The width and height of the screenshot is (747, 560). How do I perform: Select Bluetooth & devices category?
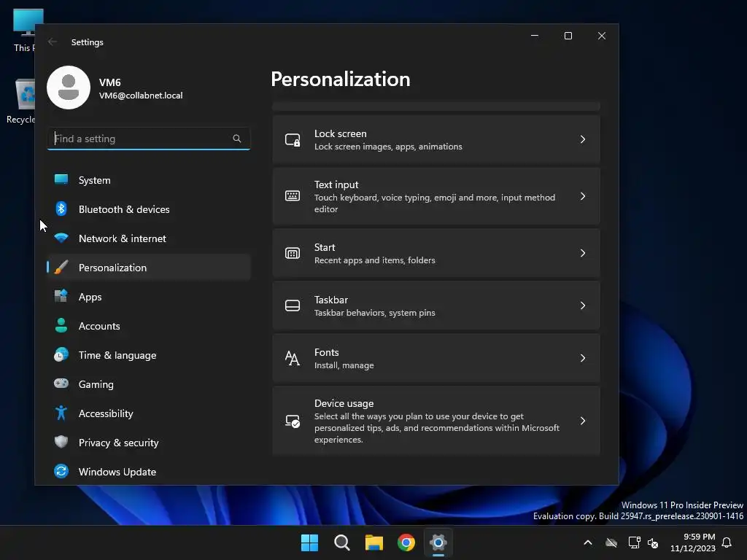[149, 209]
